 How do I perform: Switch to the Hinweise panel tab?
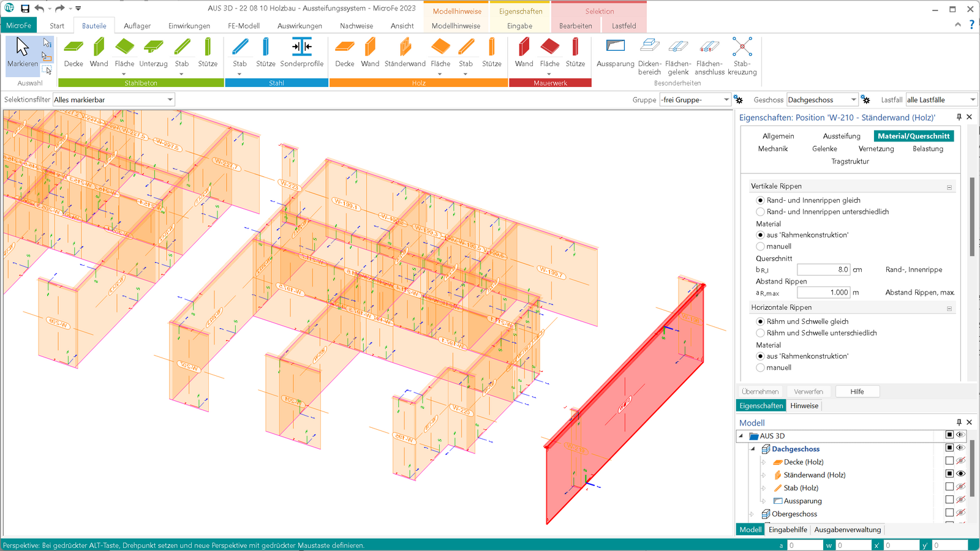click(804, 406)
